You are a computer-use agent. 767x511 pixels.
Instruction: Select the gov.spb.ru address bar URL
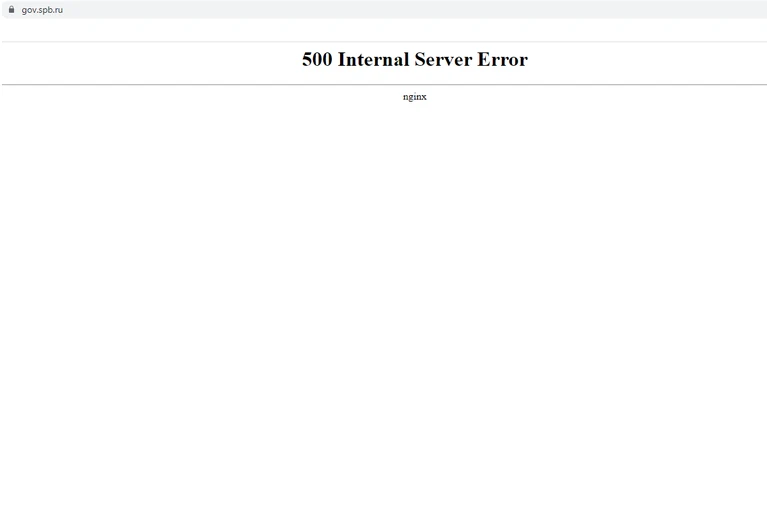click(x=42, y=10)
